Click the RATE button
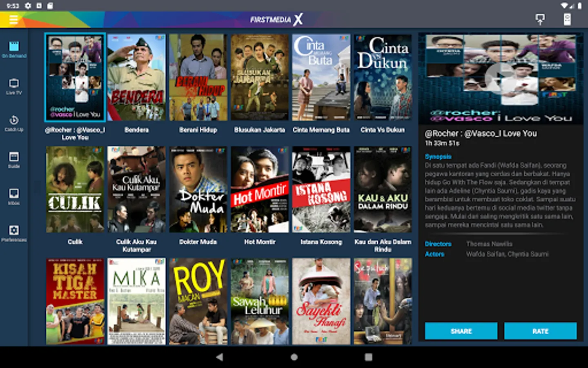 pyautogui.click(x=540, y=331)
